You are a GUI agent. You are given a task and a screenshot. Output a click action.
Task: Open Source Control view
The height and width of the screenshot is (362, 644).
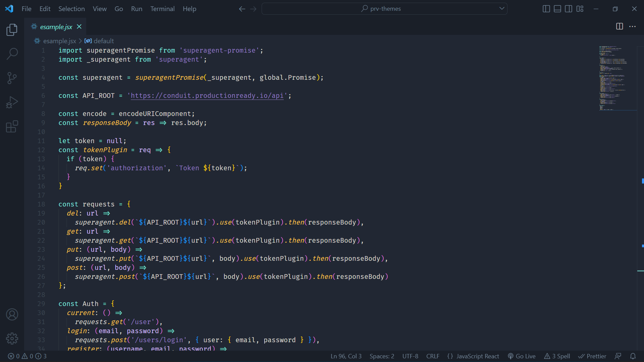pos(12,78)
